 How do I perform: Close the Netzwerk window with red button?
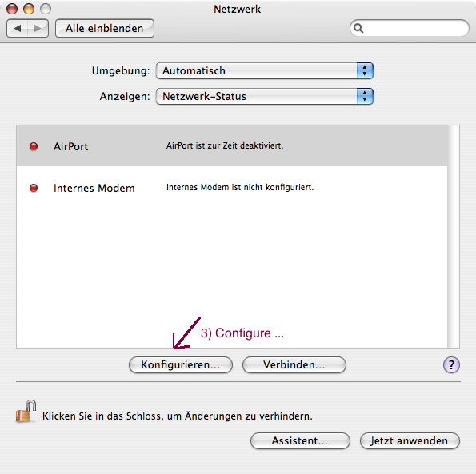click(12, 9)
